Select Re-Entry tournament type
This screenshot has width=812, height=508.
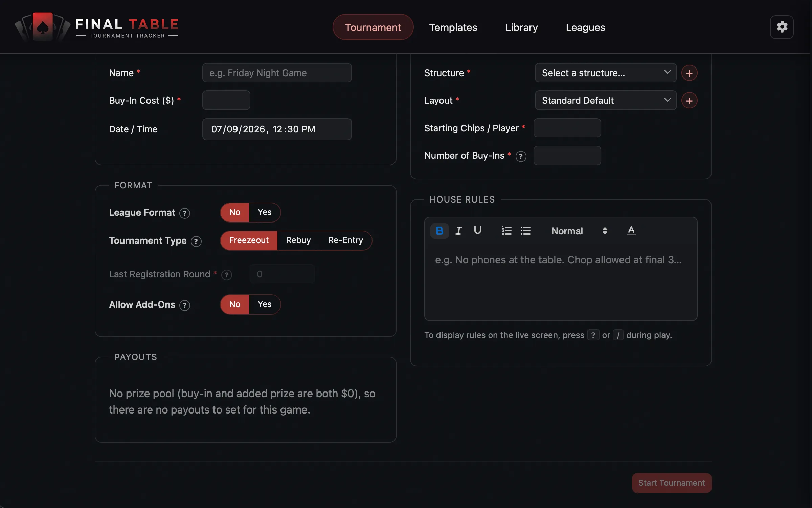tap(345, 240)
